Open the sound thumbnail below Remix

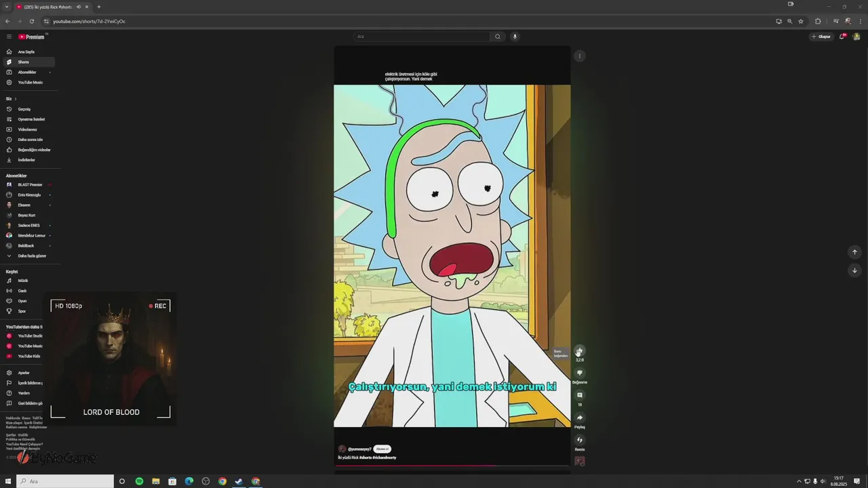click(x=579, y=462)
